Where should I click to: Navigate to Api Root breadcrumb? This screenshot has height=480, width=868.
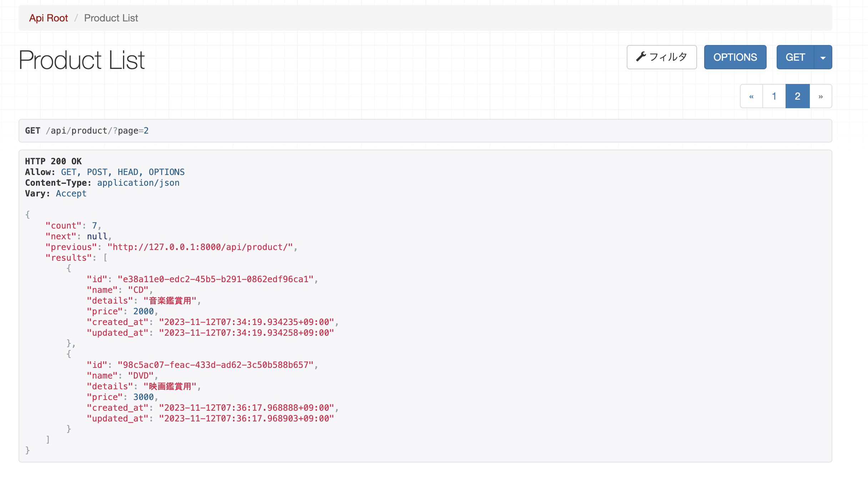click(48, 18)
